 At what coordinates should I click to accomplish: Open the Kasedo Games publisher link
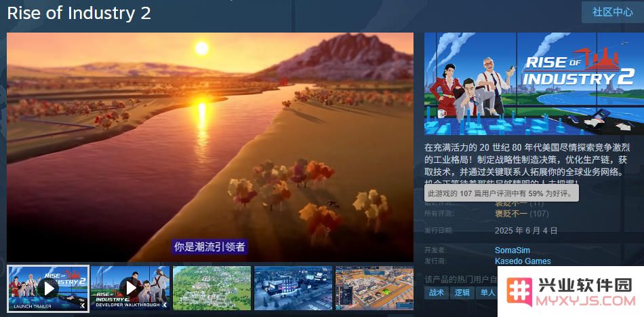pyautogui.click(x=523, y=261)
